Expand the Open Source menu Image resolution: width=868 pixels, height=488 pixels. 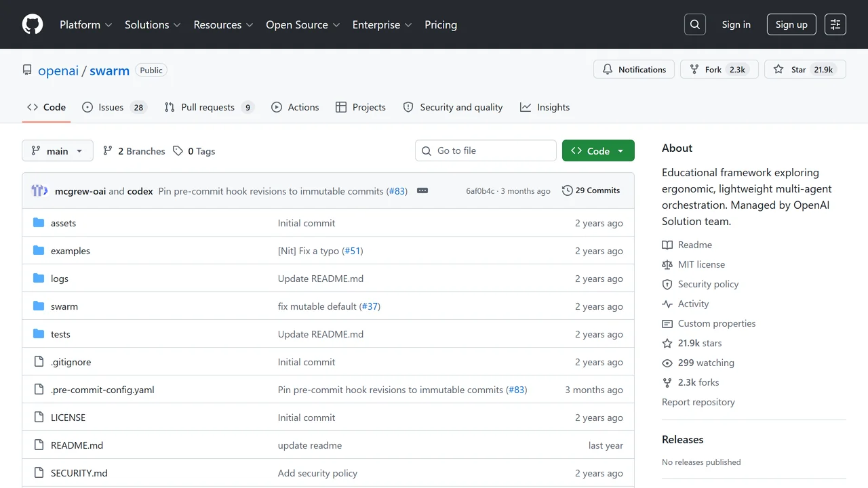coord(302,24)
